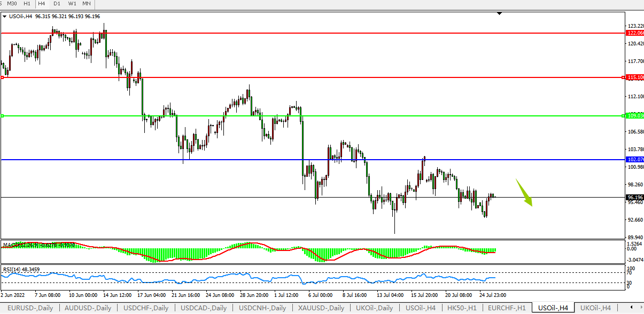
Task: Select the H1 timeframe button
Action: [x=27, y=4]
